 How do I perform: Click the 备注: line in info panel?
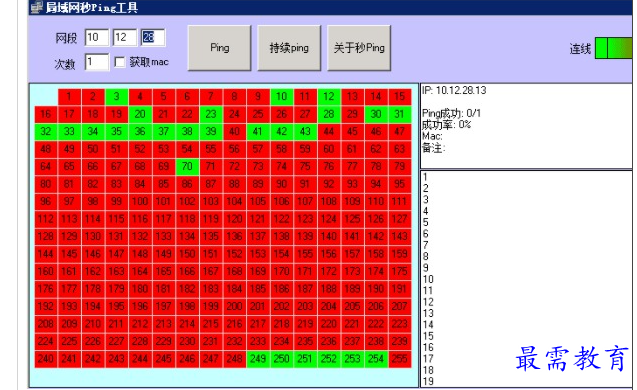(x=433, y=147)
